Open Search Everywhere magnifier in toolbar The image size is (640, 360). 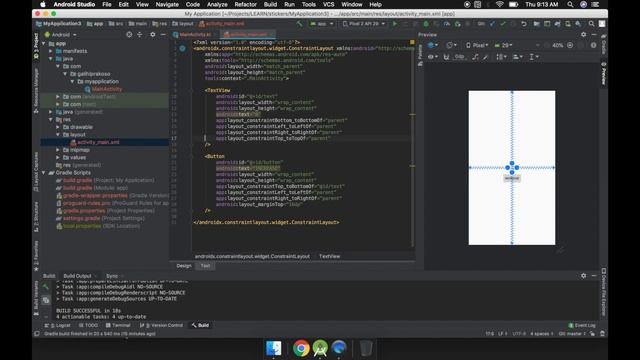[x=591, y=24]
